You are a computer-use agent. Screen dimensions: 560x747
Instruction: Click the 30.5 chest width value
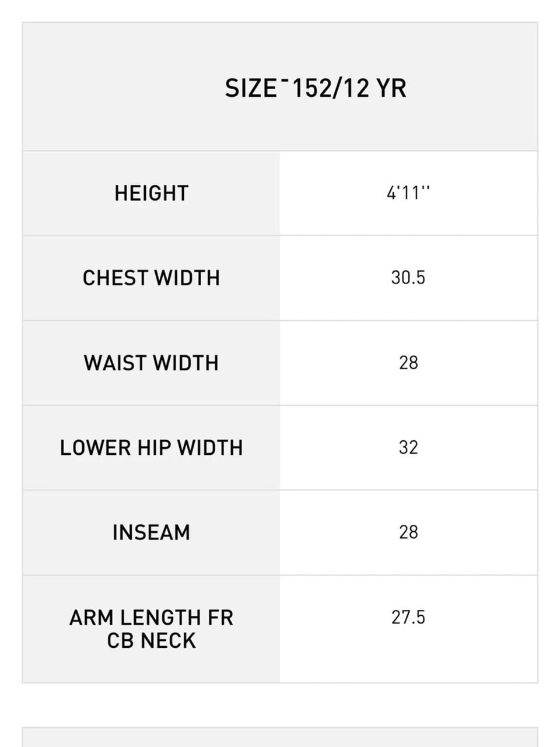click(x=408, y=278)
